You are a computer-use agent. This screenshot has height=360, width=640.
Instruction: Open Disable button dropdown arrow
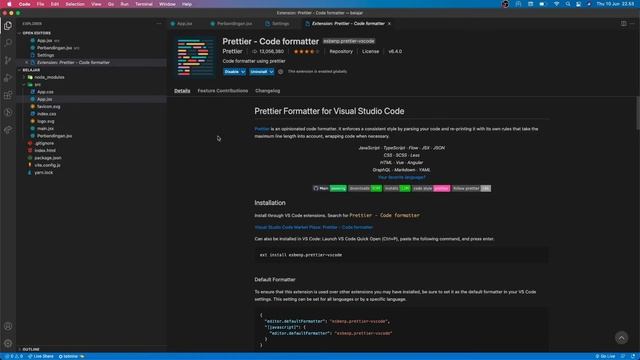click(243, 71)
